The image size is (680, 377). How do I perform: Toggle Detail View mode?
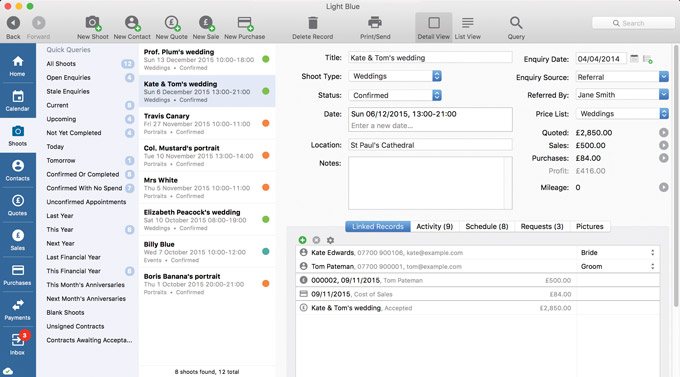pyautogui.click(x=434, y=28)
